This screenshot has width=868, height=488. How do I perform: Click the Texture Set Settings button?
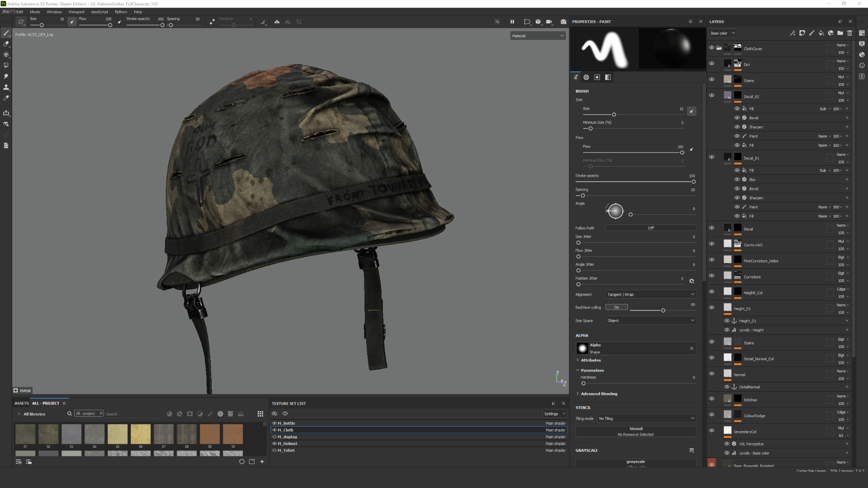tap(554, 414)
